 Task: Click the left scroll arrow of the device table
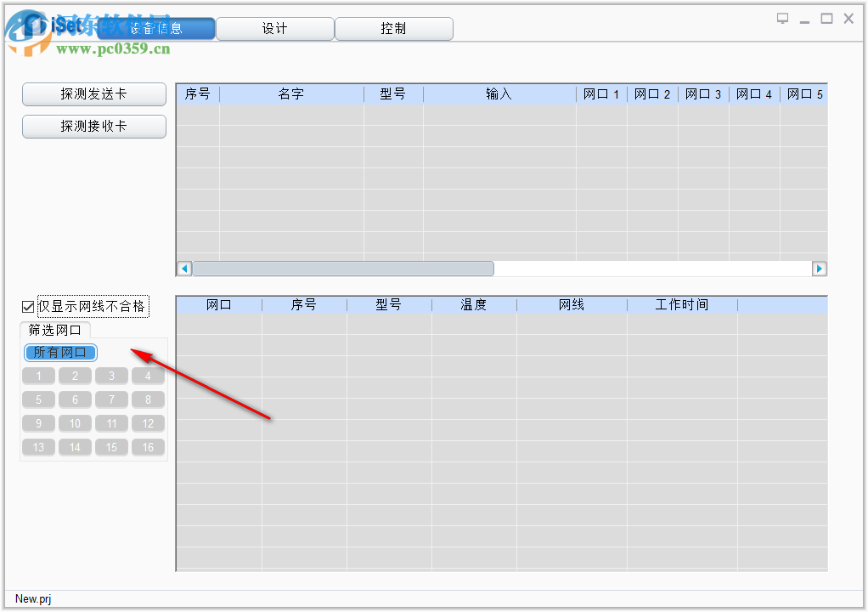tap(183, 268)
